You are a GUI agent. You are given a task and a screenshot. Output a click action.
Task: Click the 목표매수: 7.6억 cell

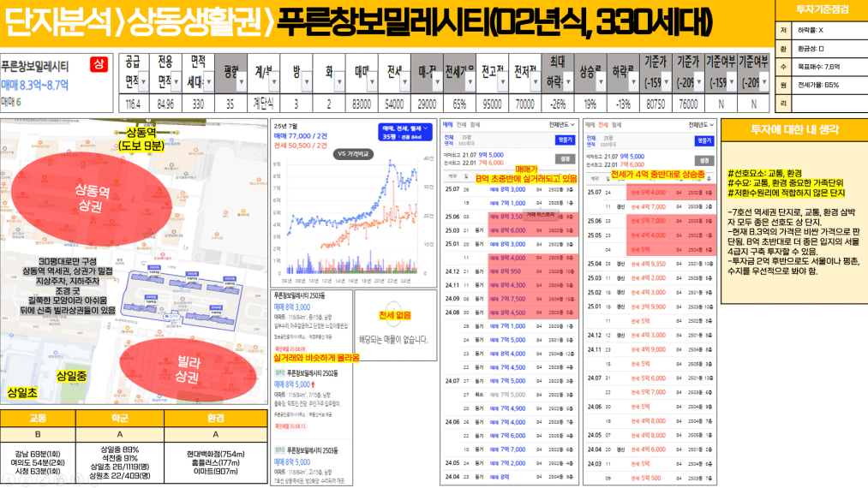[829, 67]
